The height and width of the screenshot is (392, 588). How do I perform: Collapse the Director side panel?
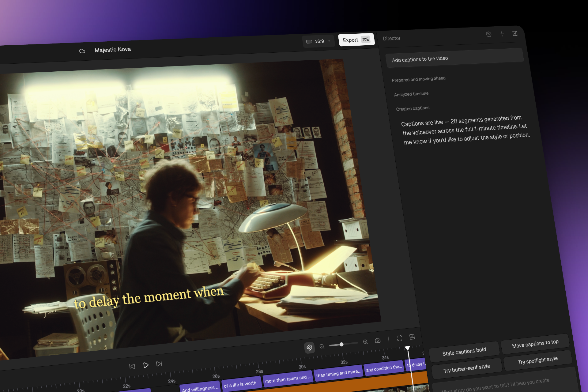point(515,33)
